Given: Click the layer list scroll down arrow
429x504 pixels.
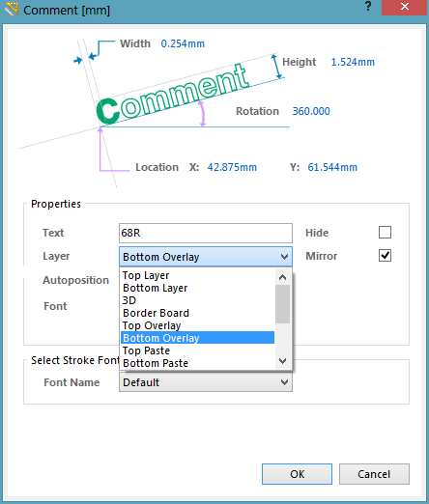Looking at the screenshot, I should point(283,361).
